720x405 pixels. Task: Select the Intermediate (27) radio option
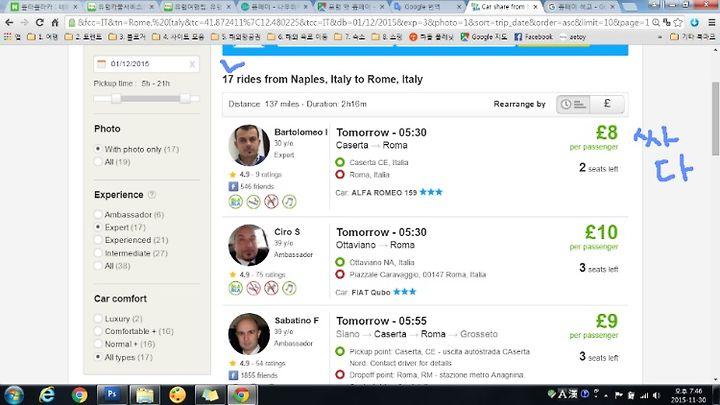98,253
